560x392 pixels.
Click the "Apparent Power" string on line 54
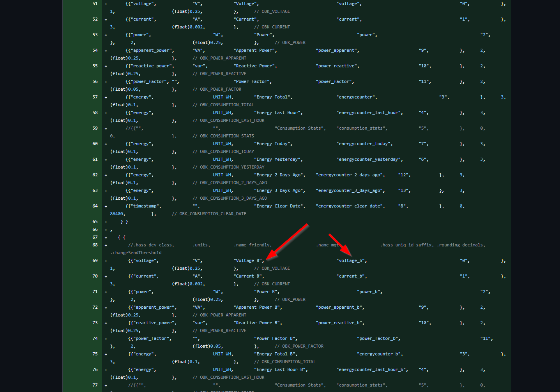(254, 50)
